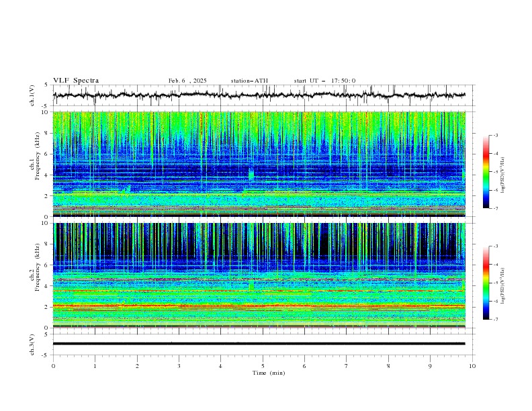Click the ch.3 flat voltage trace

pos(259,344)
